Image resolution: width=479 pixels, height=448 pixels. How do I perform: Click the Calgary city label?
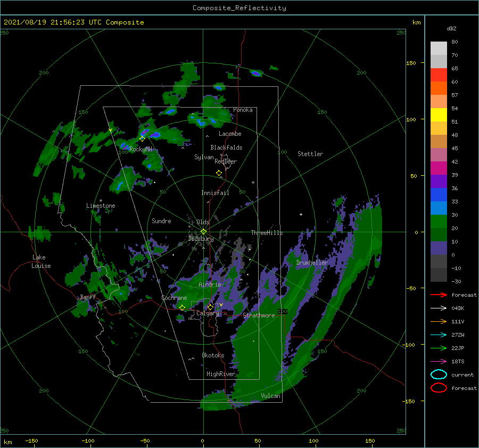click(208, 313)
